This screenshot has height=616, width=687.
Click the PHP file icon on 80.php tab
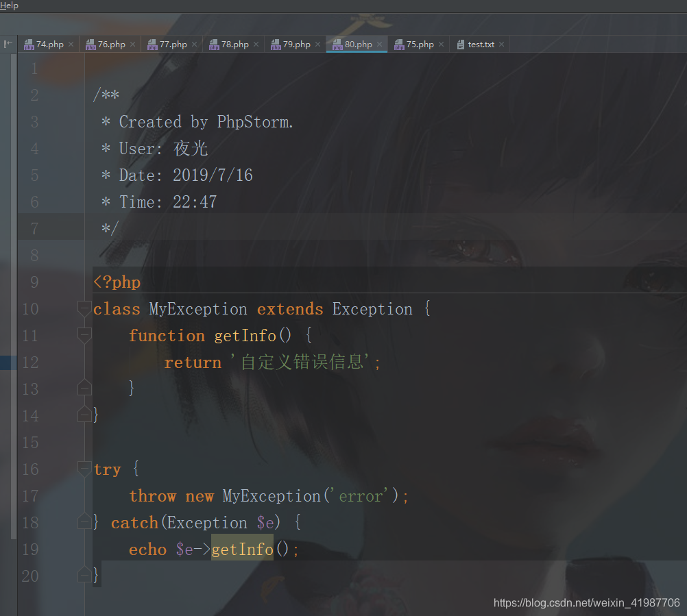coord(338,45)
